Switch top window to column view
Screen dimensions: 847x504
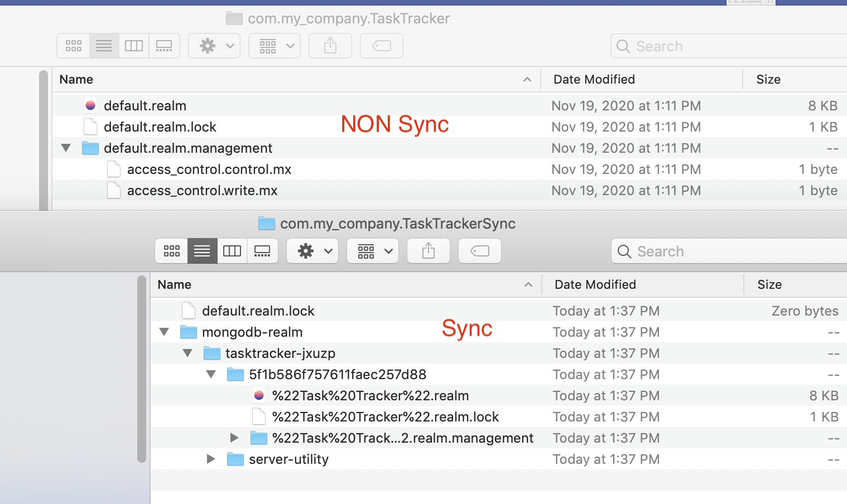click(x=134, y=46)
